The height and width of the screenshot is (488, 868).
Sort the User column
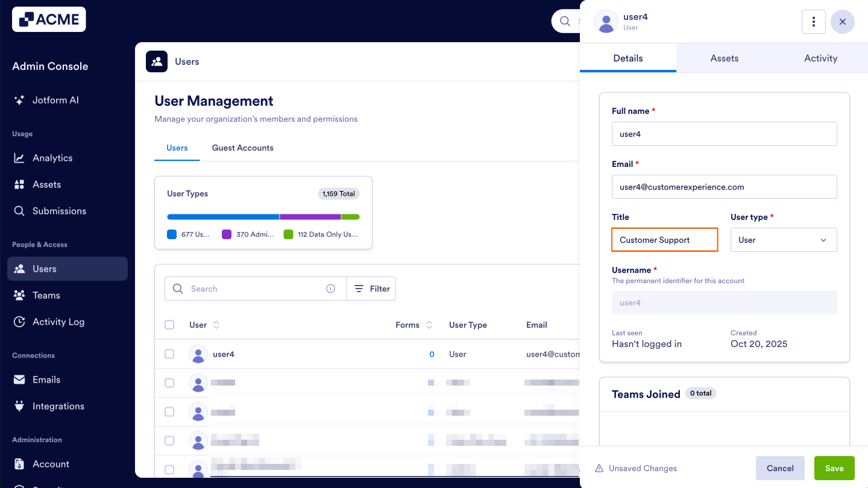[215, 325]
